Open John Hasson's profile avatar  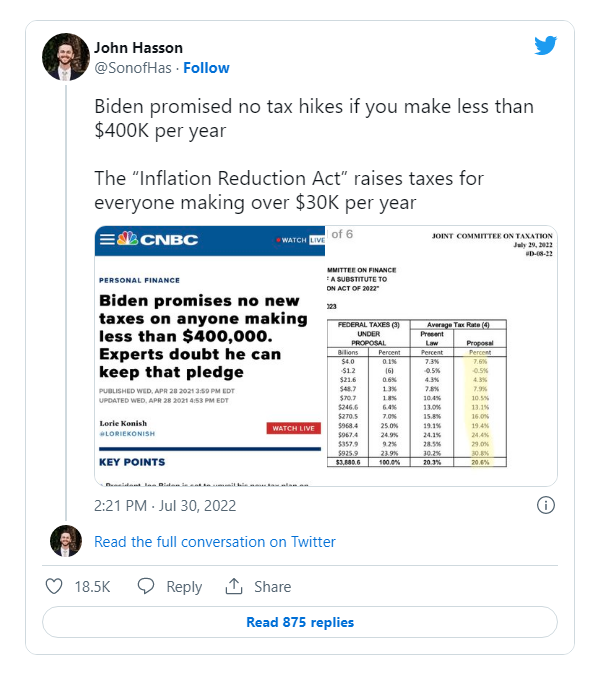[66, 57]
